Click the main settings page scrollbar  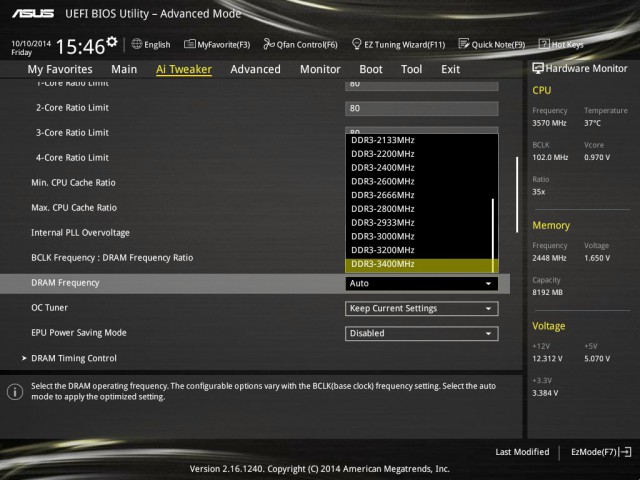point(517,195)
